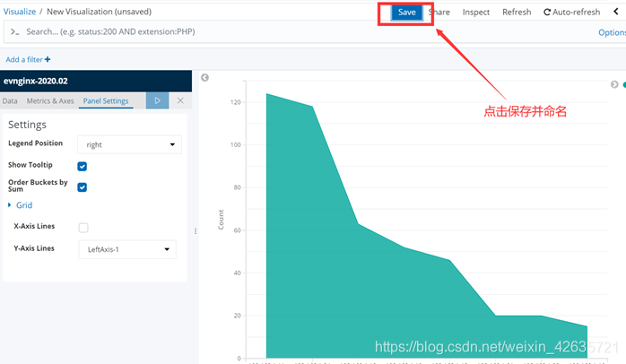Switch to the Data tab
Viewport: 626px width, 364px height.
pos(10,101)
